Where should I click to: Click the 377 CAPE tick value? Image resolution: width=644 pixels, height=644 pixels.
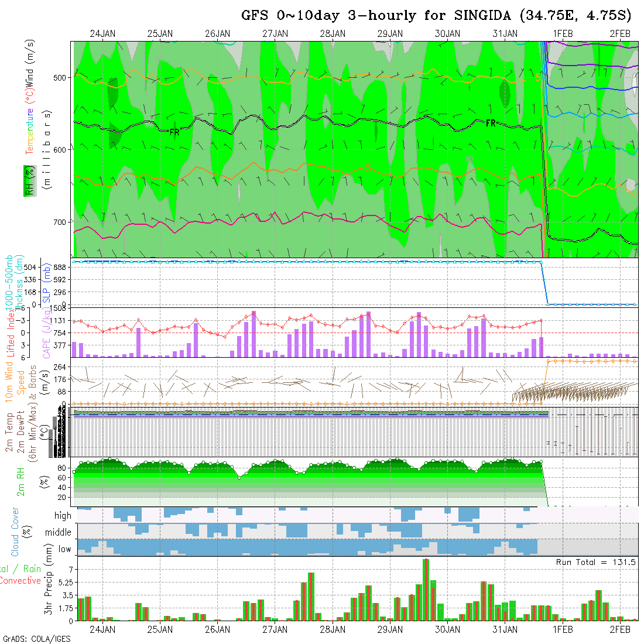pyautogui.click(x=60, y=345)
